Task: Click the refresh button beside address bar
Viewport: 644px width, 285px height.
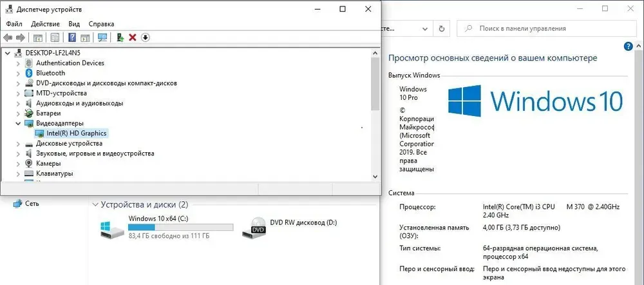Action: (x=441, y=28)
